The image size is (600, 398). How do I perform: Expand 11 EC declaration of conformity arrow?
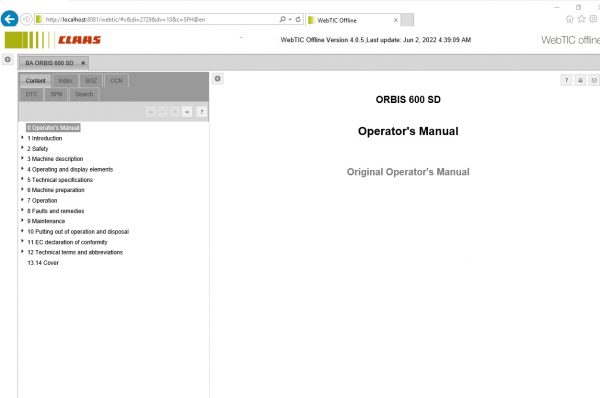22,241
